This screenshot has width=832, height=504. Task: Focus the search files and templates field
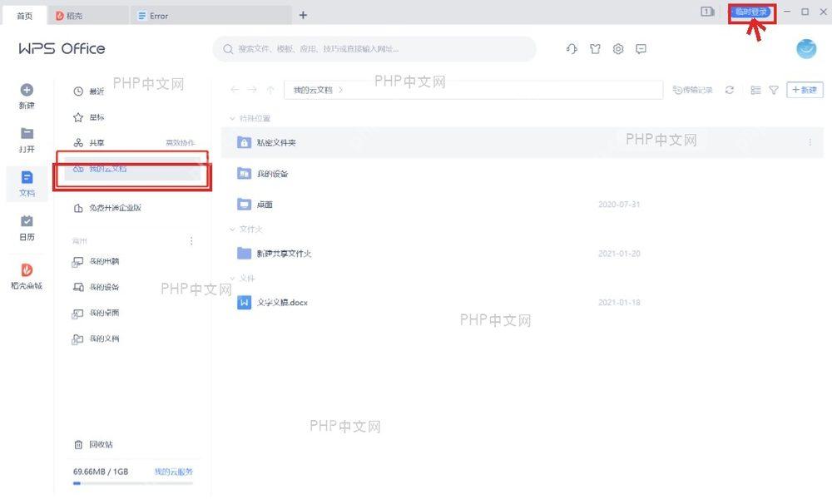374,49
